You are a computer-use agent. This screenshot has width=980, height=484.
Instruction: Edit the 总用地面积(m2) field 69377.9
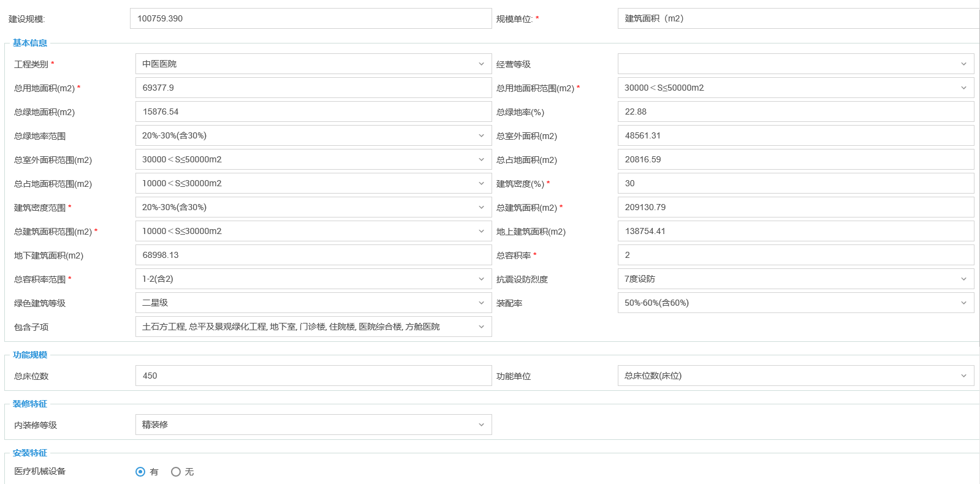313,88
